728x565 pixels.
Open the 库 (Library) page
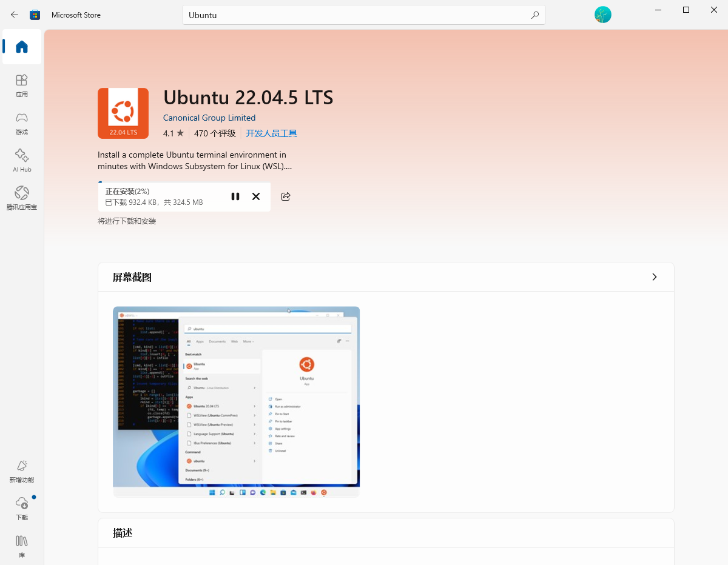pyautogui.click(x=22, y=546)
